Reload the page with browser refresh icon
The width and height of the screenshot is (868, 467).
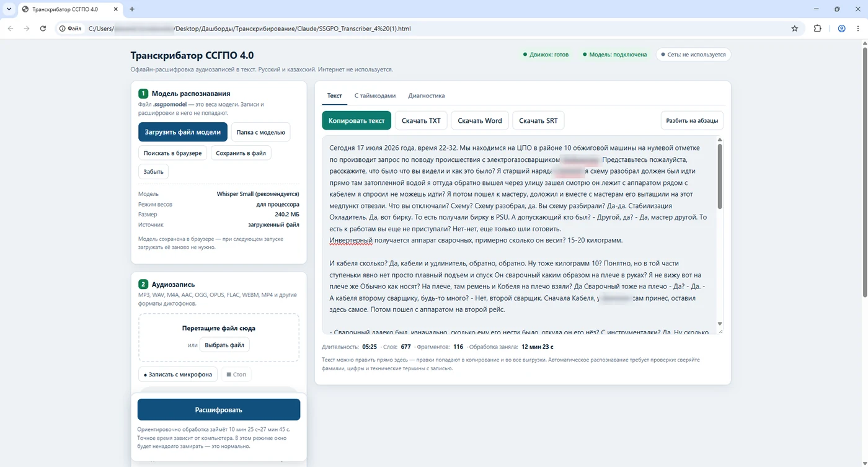click(43, 29)
